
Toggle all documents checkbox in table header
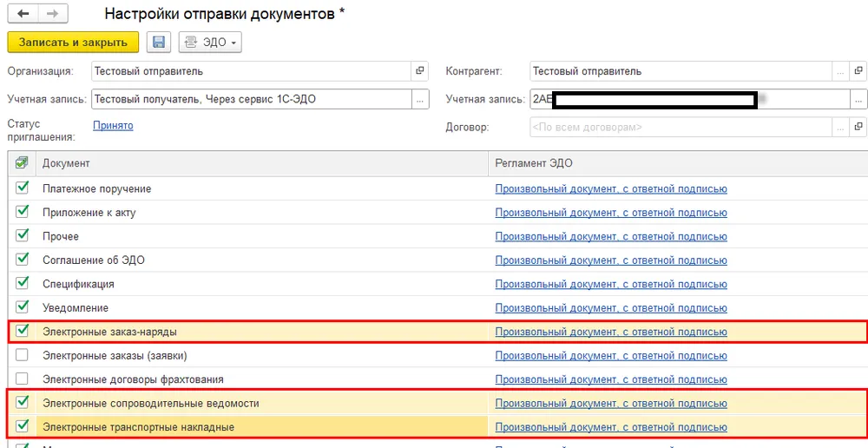click(x=23, y=163)
